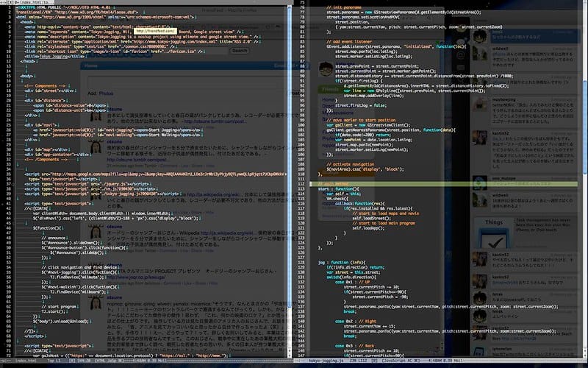Click the 'start : function(){' line in the right pane
The height and width of the screenshot is (368, 588).
click(x=338, y=189)
